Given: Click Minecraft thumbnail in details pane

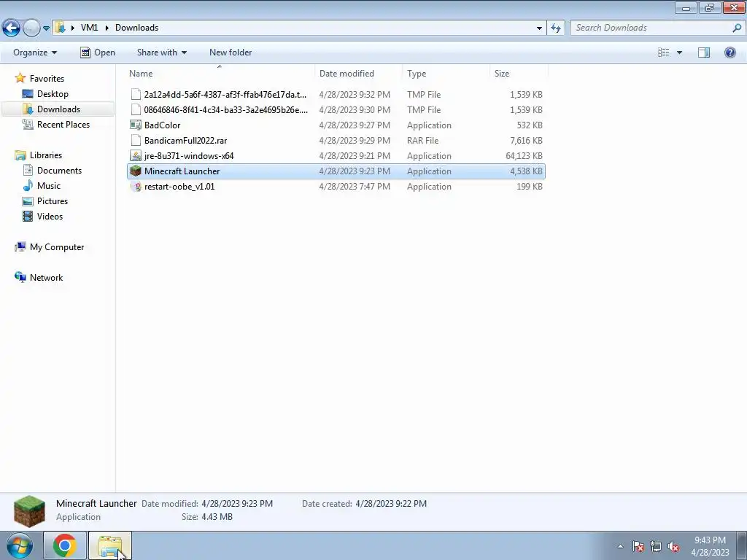Looking at the screenshot, I should coord(29,511).
